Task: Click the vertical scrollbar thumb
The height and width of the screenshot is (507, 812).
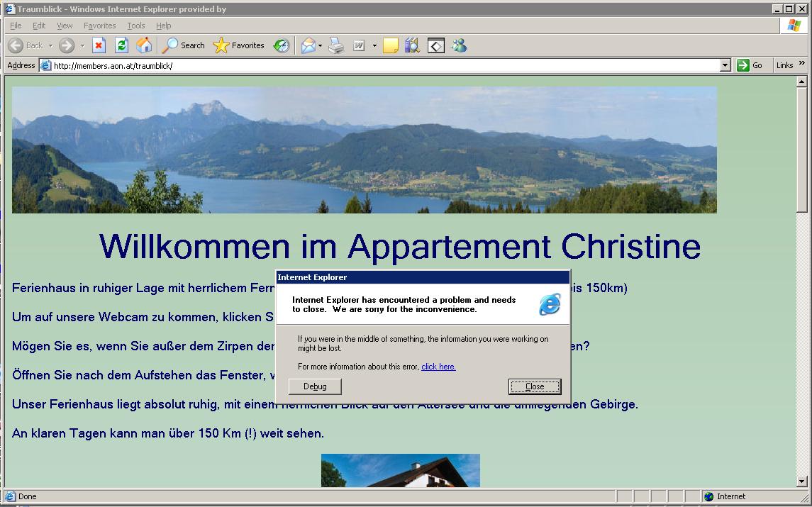Action: click(801, 150)
